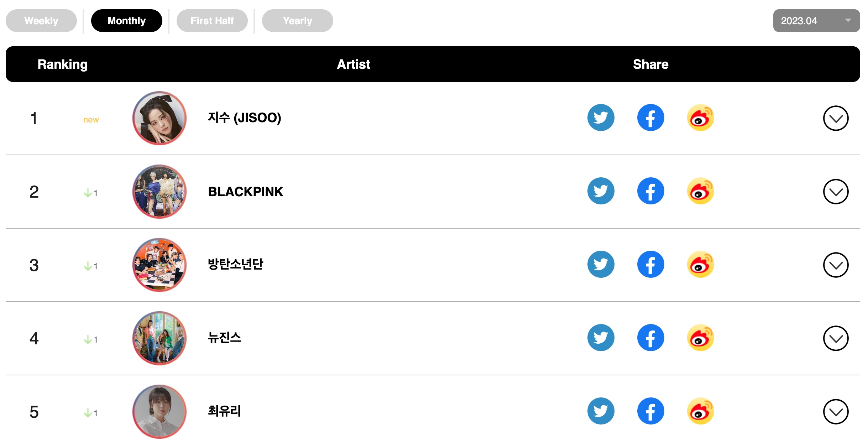Share 뉴진스 ranking on Twitter

601,338
